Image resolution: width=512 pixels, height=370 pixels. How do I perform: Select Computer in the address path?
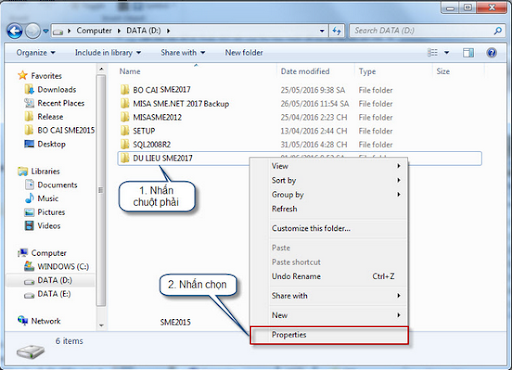coord(94,31)
